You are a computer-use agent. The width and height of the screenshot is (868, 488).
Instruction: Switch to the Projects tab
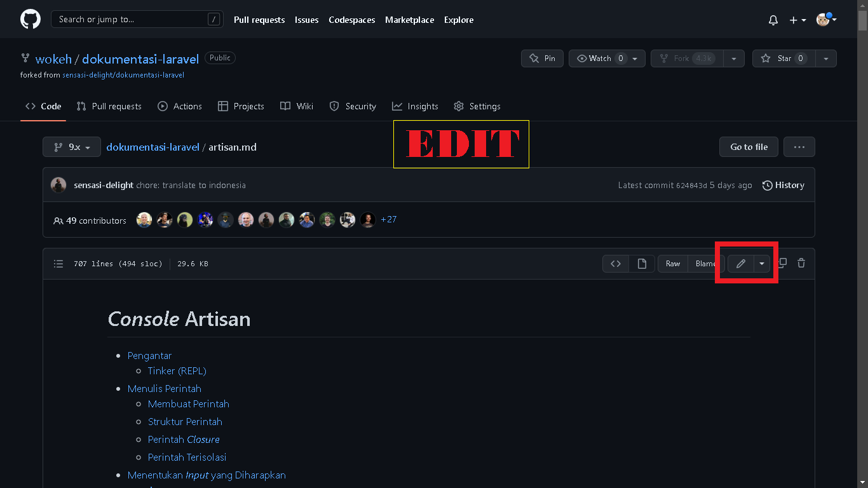[241, 106]
